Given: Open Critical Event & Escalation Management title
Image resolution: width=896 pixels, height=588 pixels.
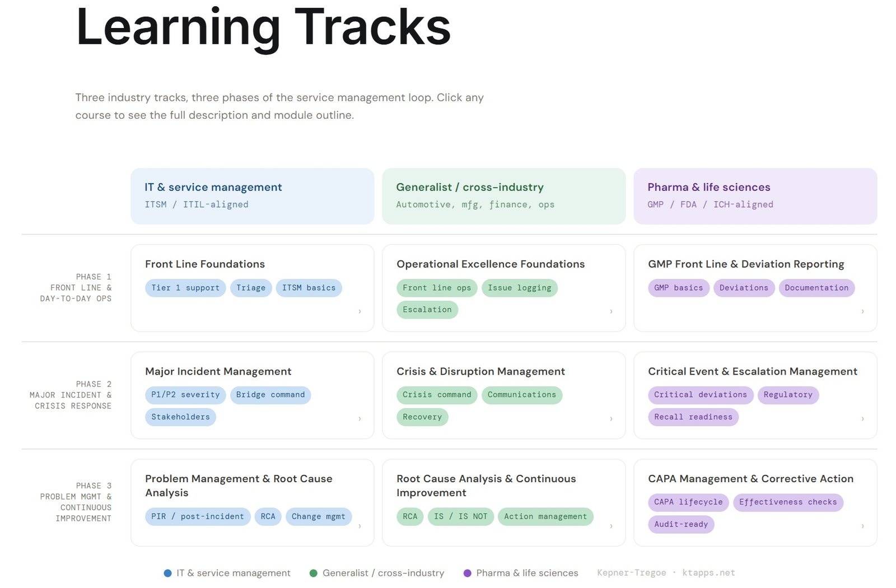Looking at the screenshot, I should coord(753,371).
